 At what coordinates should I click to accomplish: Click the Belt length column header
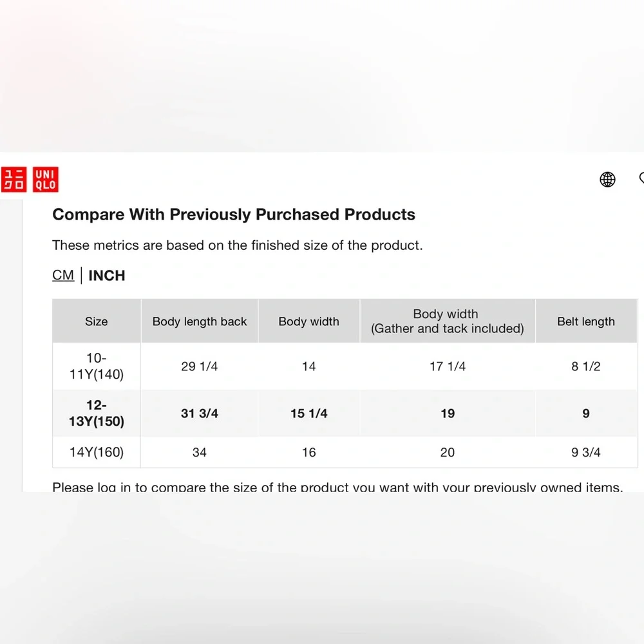(586, 321)
